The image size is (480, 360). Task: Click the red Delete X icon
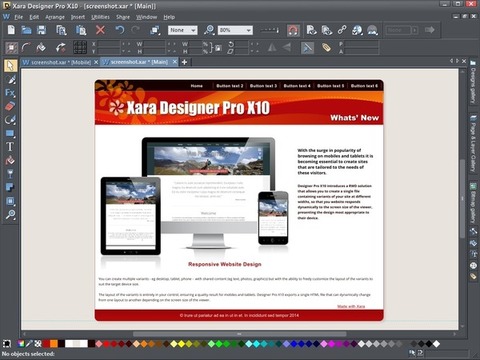[x=100, y=30]
